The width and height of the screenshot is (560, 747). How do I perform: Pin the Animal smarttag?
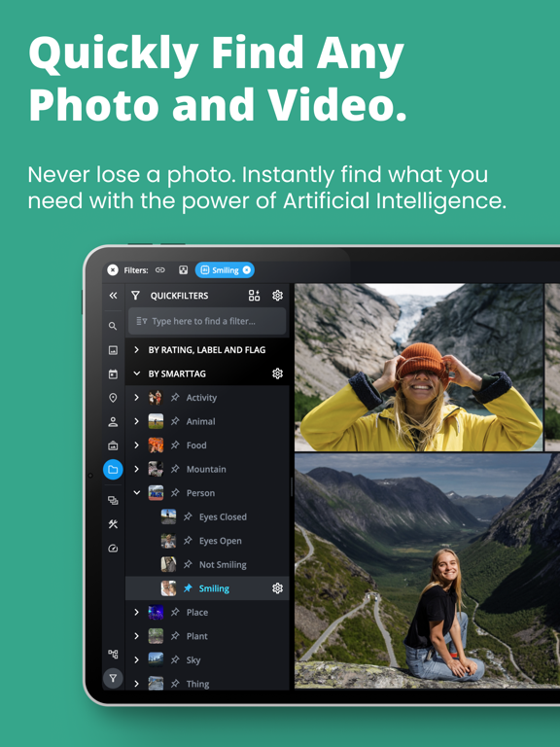[x=175, y=421]
